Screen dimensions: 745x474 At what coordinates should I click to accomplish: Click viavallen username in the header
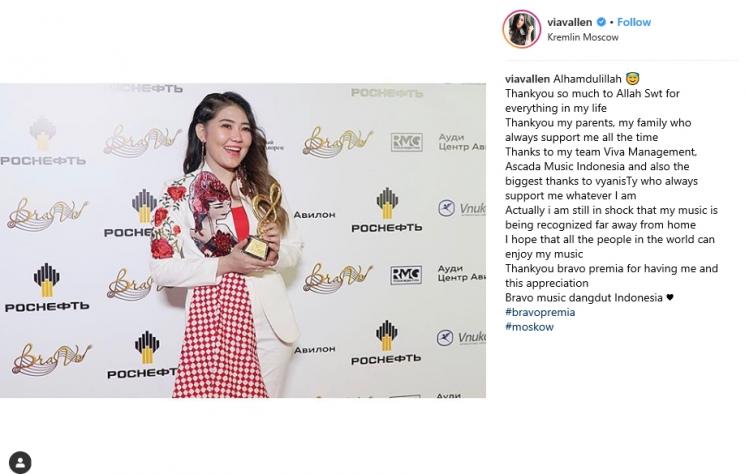click(569, 22)
